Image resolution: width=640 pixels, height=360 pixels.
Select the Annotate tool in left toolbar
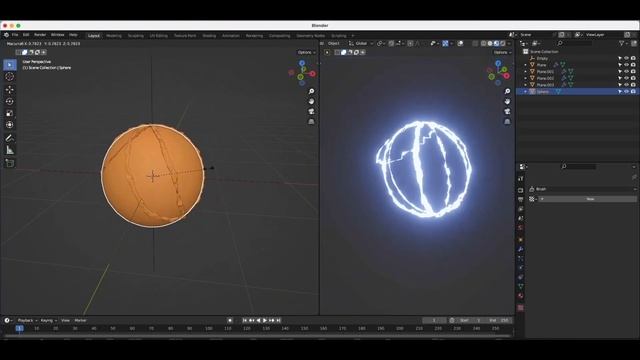[x=10, y=138]
